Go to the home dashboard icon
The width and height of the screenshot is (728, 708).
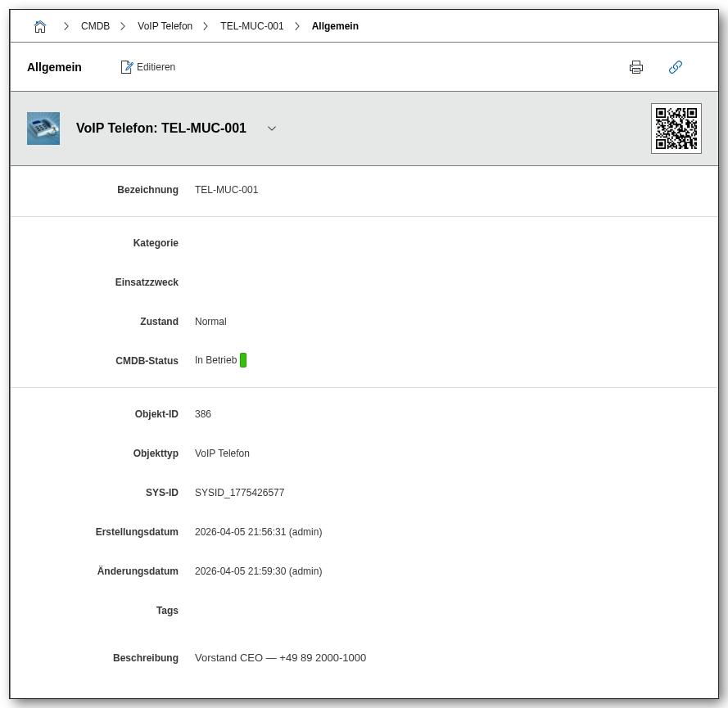[x=40, y=26]
